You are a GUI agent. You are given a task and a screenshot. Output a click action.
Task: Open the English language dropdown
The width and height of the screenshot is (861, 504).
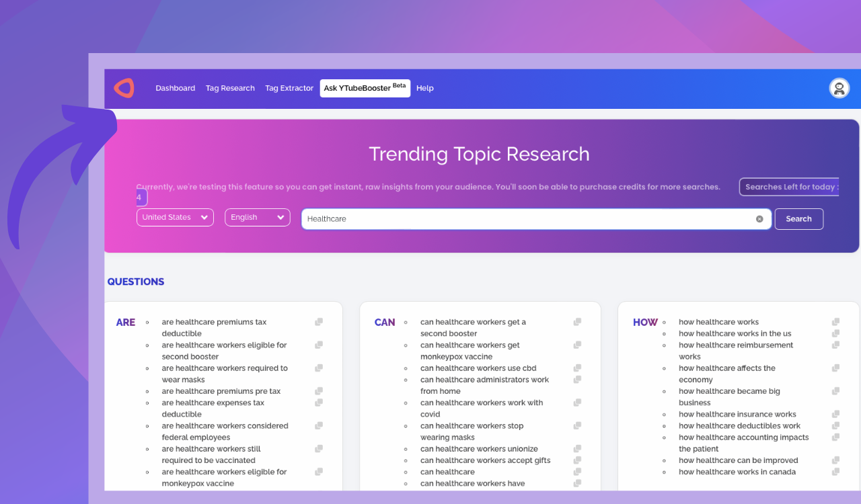point(257,218)
